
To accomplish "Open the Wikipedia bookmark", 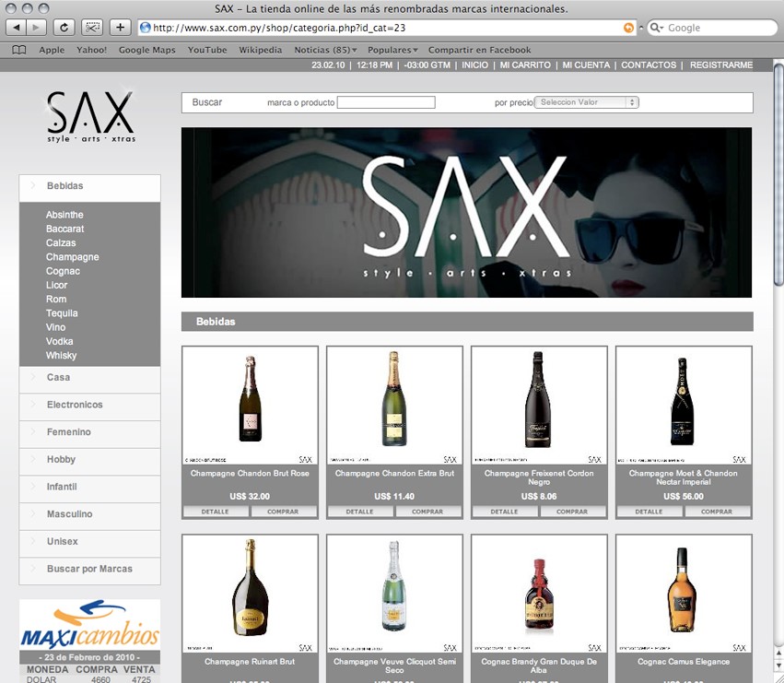I will pyautogui.click(x=260, y=50).
